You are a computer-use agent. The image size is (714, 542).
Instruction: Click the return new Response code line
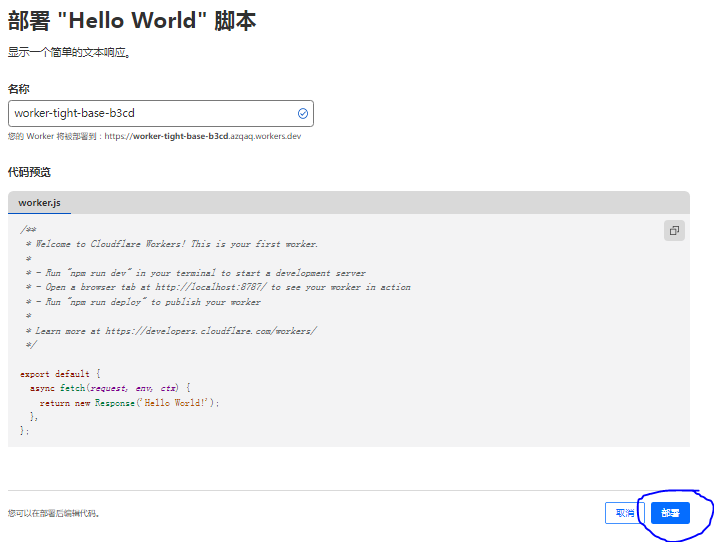coord(128,402)
